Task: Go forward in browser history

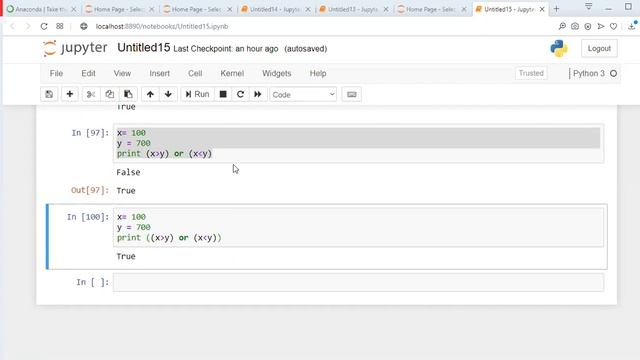Action: [28, 27]
